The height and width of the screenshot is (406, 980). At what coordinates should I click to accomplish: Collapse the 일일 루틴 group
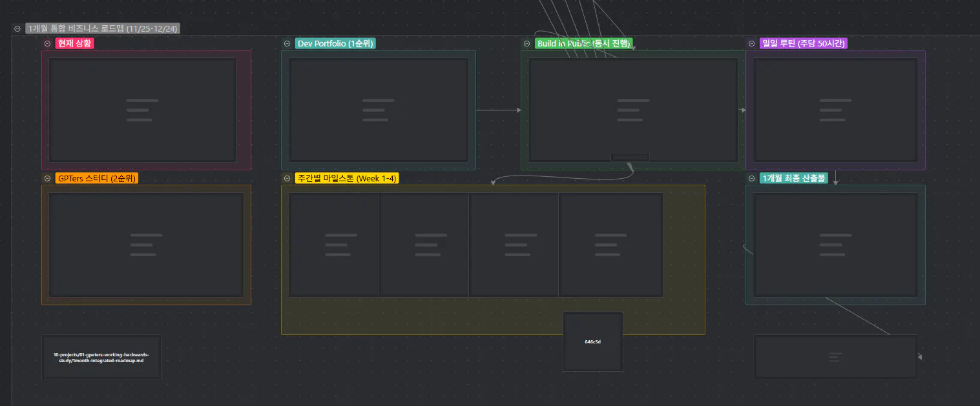point(751,43)
